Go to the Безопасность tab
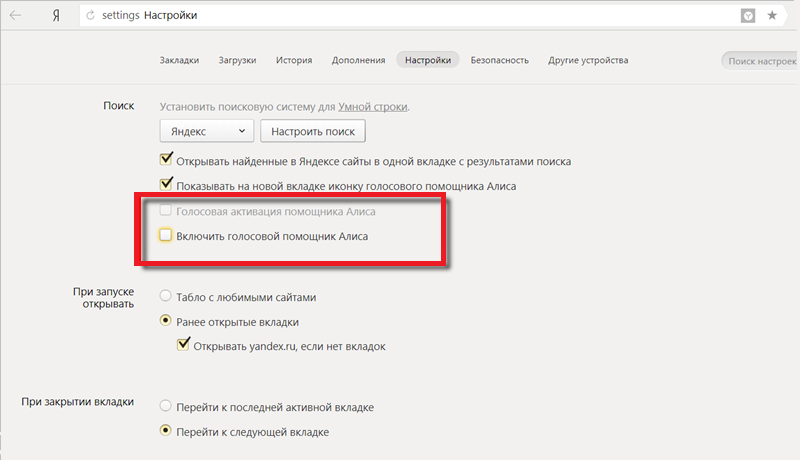 pos(499,60)
